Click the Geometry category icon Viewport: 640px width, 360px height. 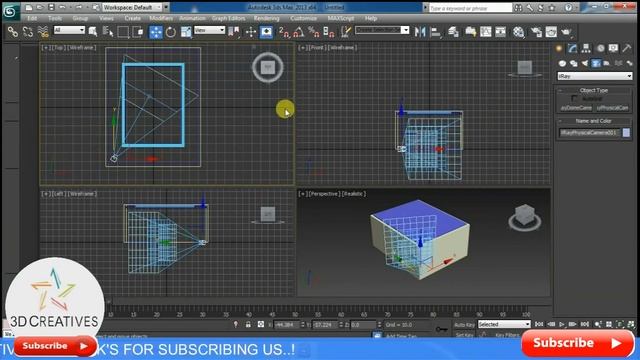click(562, 63)
